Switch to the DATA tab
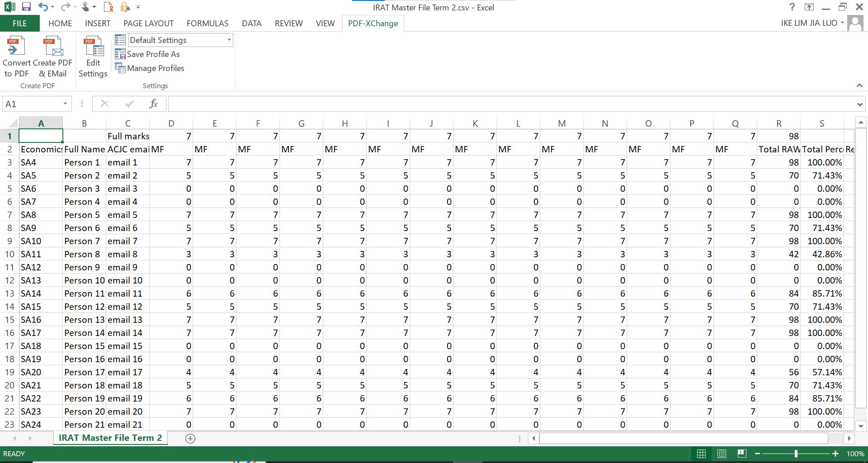This screenshot has height=463, width=868. click(251, 24)
